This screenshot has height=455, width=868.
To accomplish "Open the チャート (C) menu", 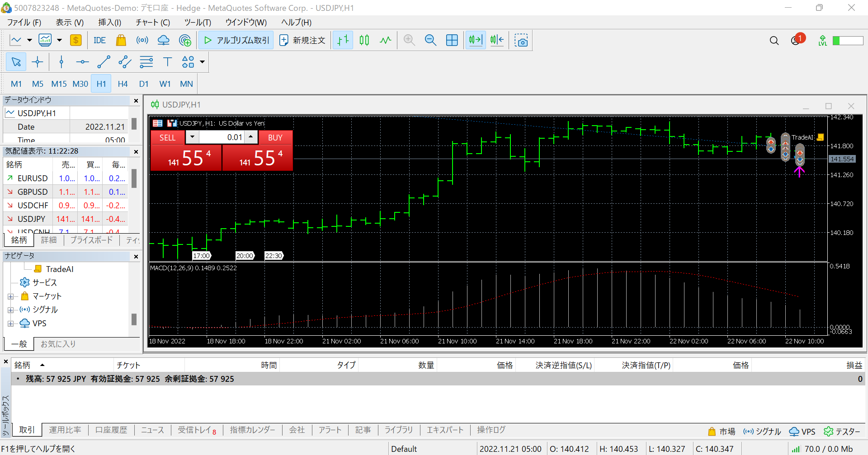I will 152,22.
